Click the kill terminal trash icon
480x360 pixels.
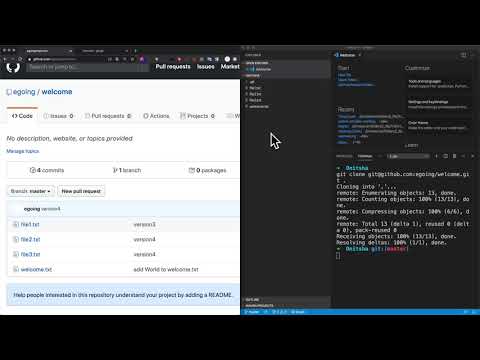point(454,156)
